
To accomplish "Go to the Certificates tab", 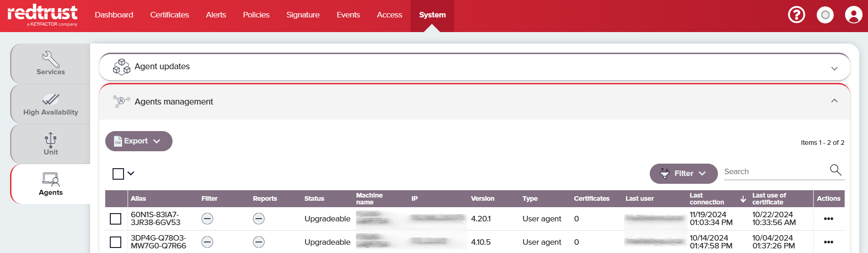I will [169, 15].
